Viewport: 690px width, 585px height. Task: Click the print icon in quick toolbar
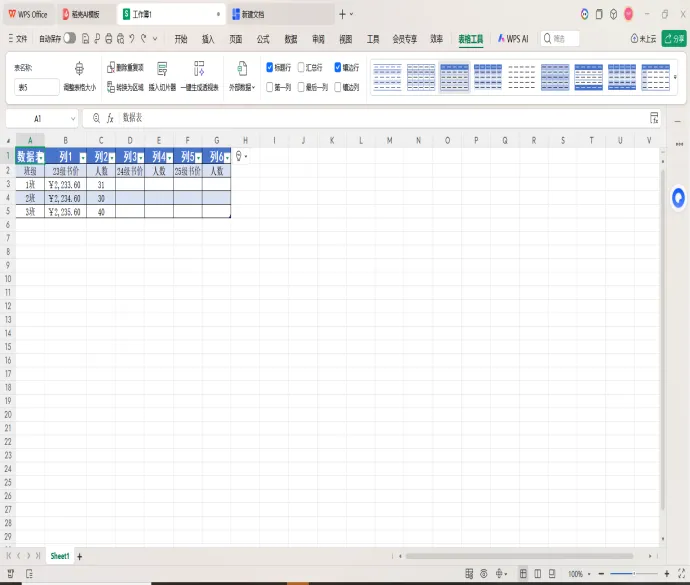click(x=109, y=39)
